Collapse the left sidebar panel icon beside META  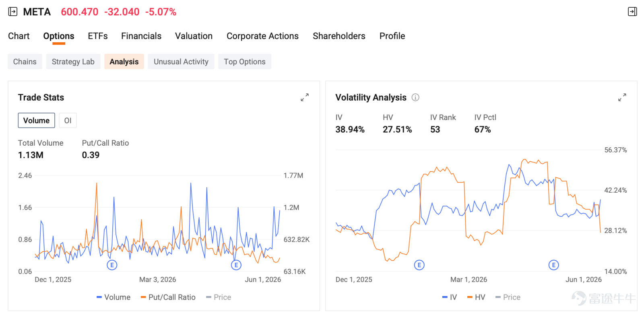[13, 12]
